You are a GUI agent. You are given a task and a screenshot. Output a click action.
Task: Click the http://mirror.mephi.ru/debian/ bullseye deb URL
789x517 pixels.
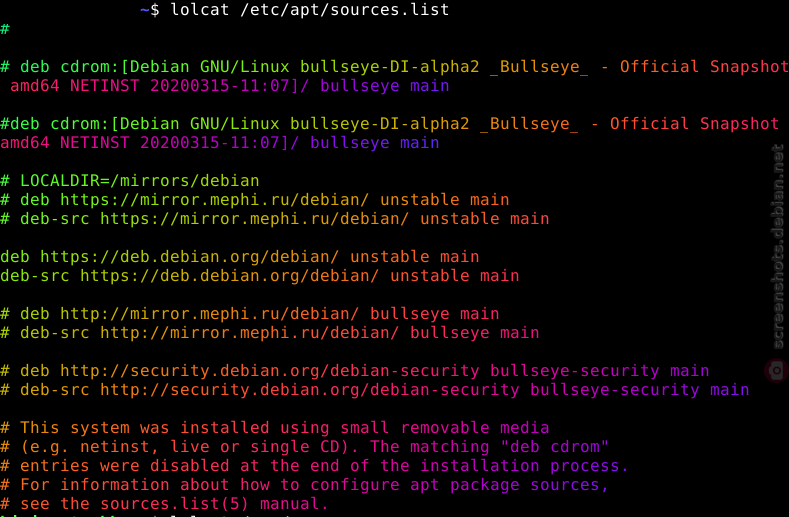(209, 314)
